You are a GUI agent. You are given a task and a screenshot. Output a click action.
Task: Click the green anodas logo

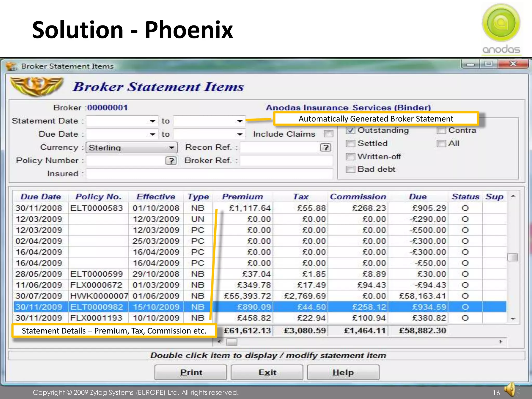(x=501, y=29)
